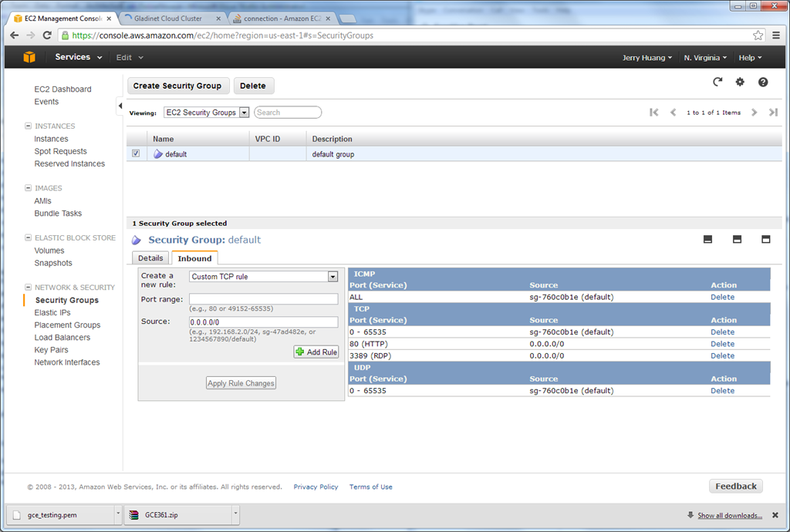Image resolution: width=790 pixels, height=532 pixels.
Task: Open the help question mark icon
Action: [763, 82]
